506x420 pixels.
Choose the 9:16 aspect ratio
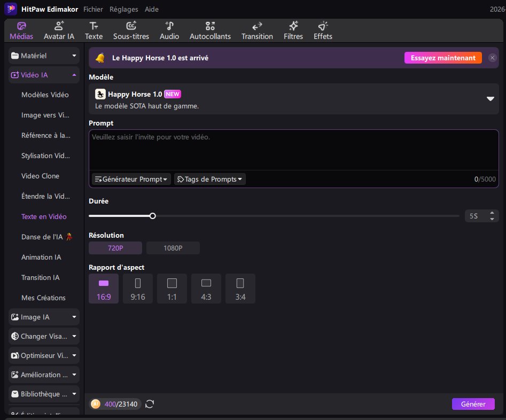pos(138,289)
